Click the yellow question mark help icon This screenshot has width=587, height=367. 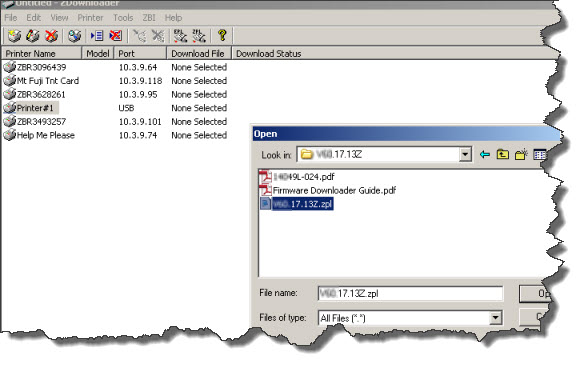pyautogui.click(x=222, y=36)
